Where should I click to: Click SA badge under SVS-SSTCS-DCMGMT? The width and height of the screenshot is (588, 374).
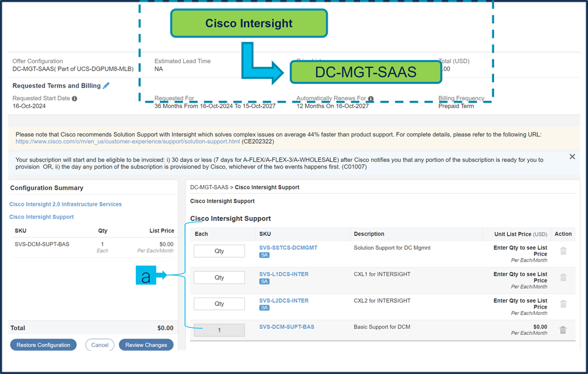pos(264,255)
